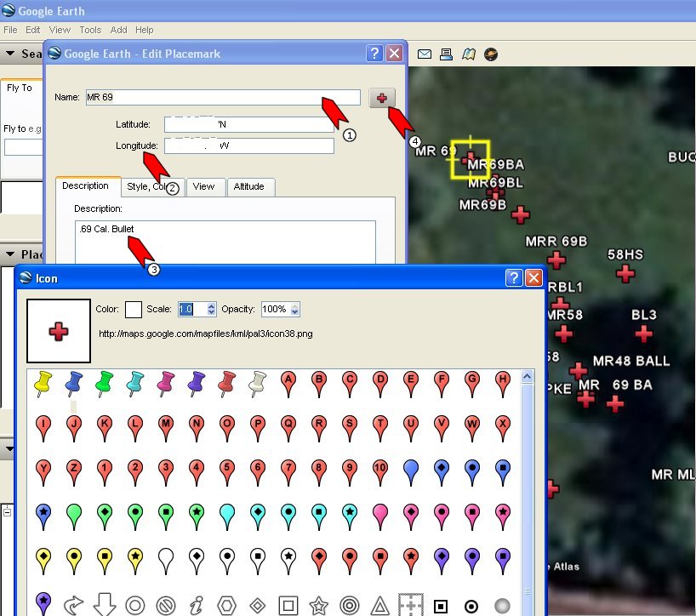Viewport: 696px width, 616px height.
Task: Collapse the tree node with minus box
Action: [x=7, y=511]
